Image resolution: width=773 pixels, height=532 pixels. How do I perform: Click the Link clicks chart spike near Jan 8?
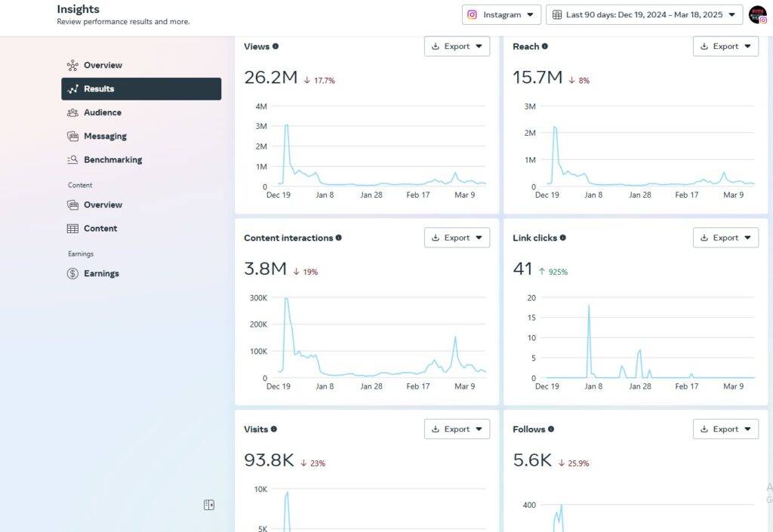pyautogui.click(x=589, y=306)
